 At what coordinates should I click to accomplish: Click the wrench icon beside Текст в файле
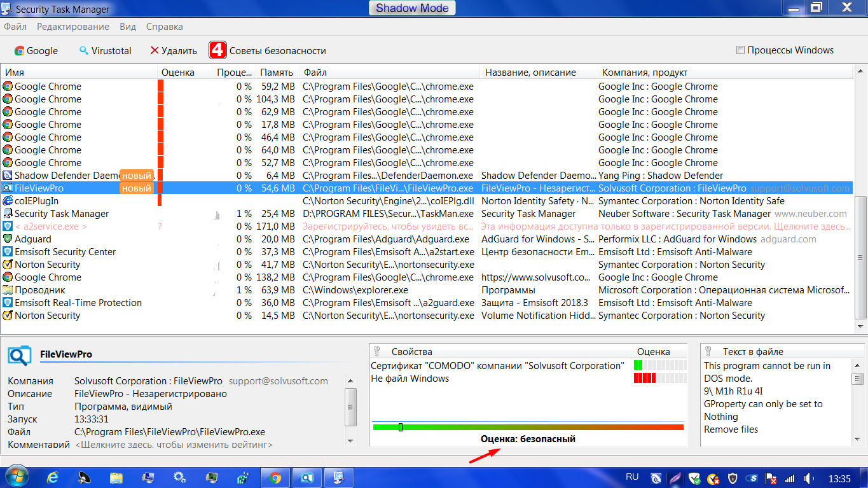coord(708,351)
